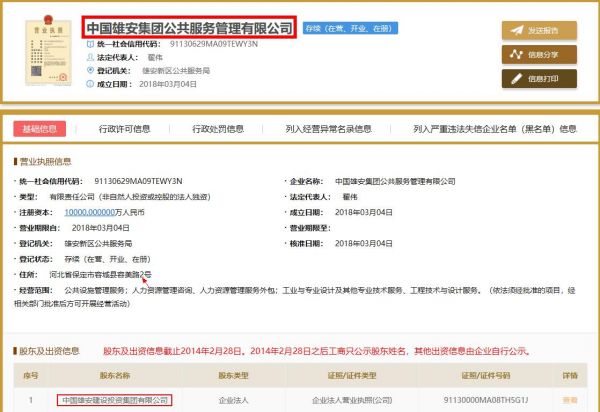The width and height of the screenshot is (600, 412).
Task: Click the 营业执照信息 section heading
Action: (x=45, y=161)
